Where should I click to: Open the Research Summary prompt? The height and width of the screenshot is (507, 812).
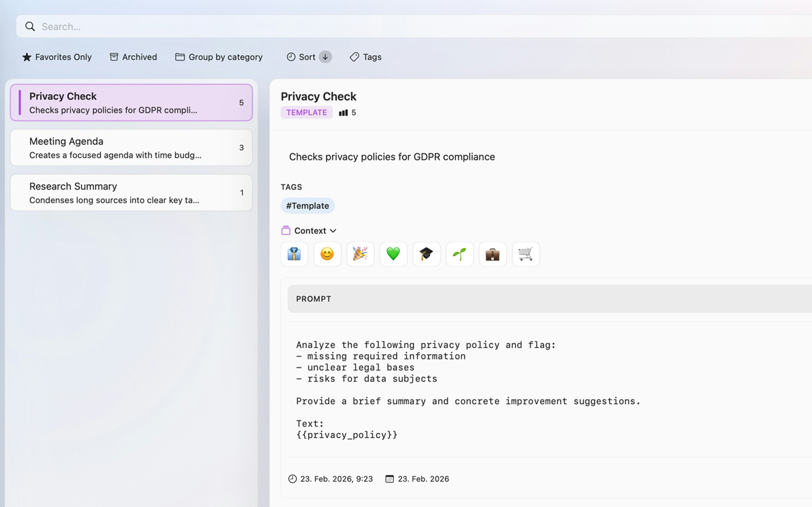coord(131,193)
